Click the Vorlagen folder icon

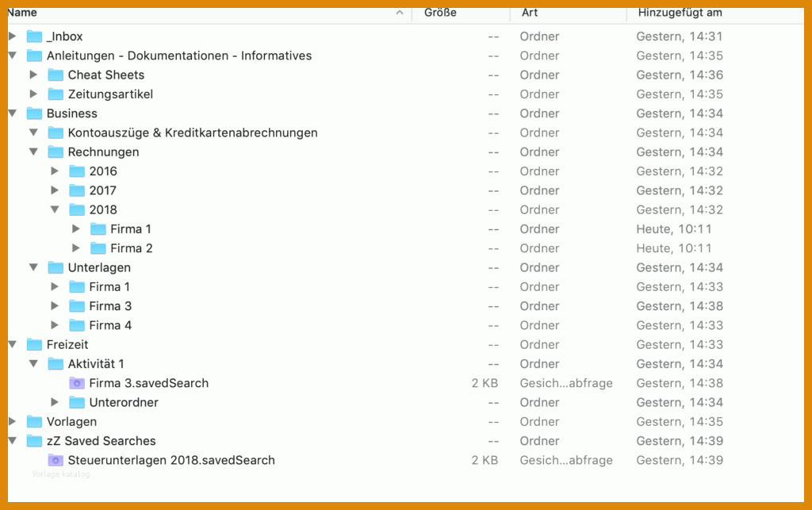34,421
